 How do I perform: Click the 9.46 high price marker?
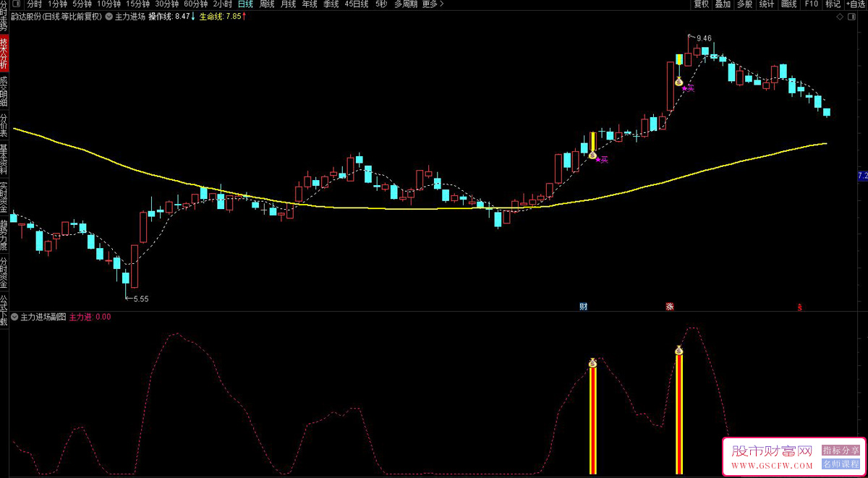pyautogui.click(x=700, y=38)
